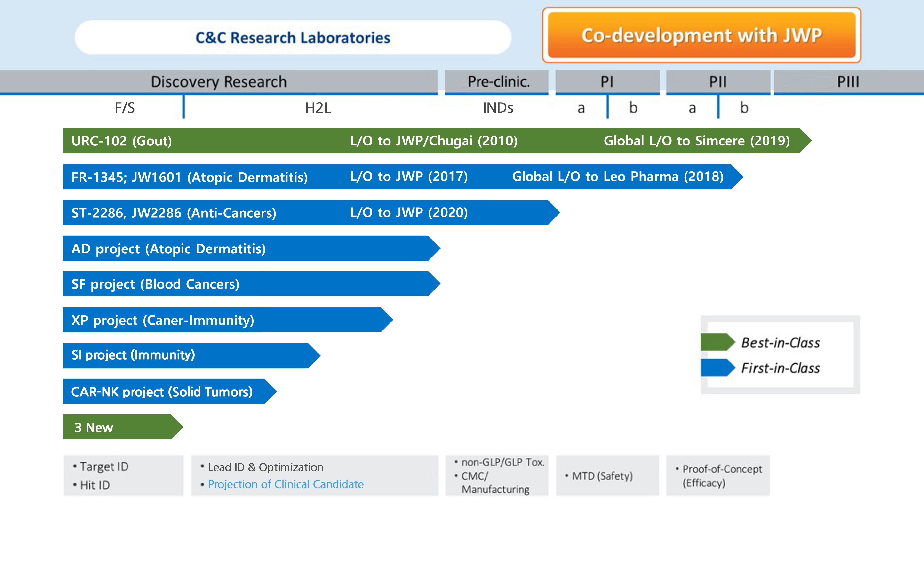The image size is (924, 571).
Task: Select the AD project (Atopic Dermatitis) bar
Action: point(252,249)
